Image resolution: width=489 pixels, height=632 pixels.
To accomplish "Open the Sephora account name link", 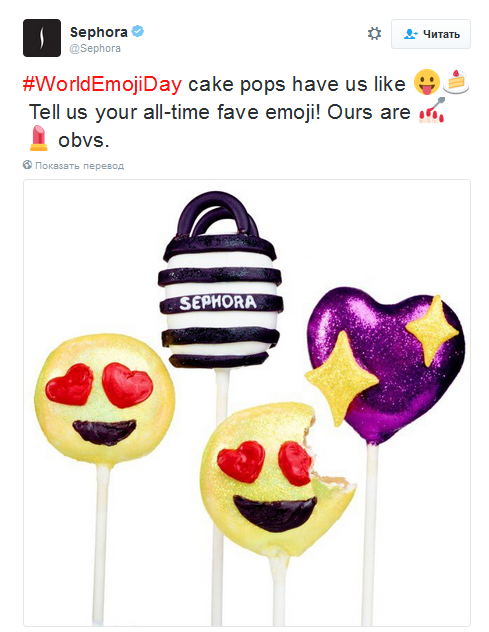I will click(x=99, y=32).
